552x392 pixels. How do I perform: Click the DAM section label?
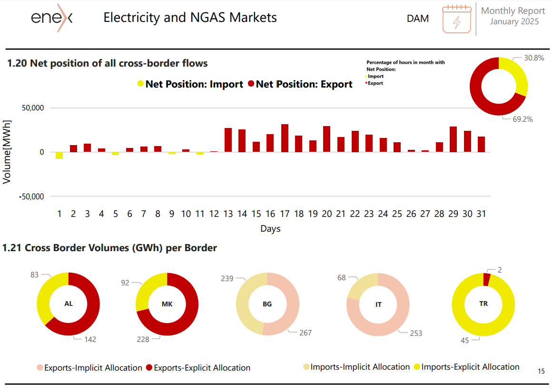(x=418, y=18)
